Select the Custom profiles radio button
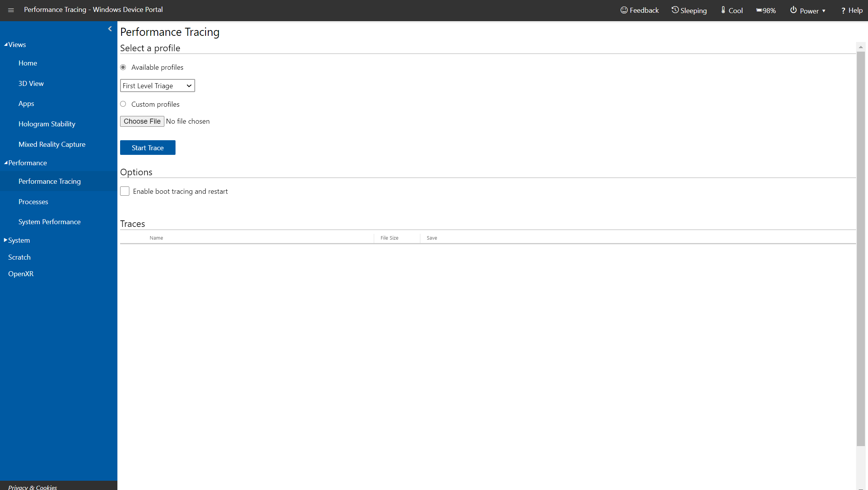Image resolution: width=868 pixels, height=490 pixels. [124, 104]
